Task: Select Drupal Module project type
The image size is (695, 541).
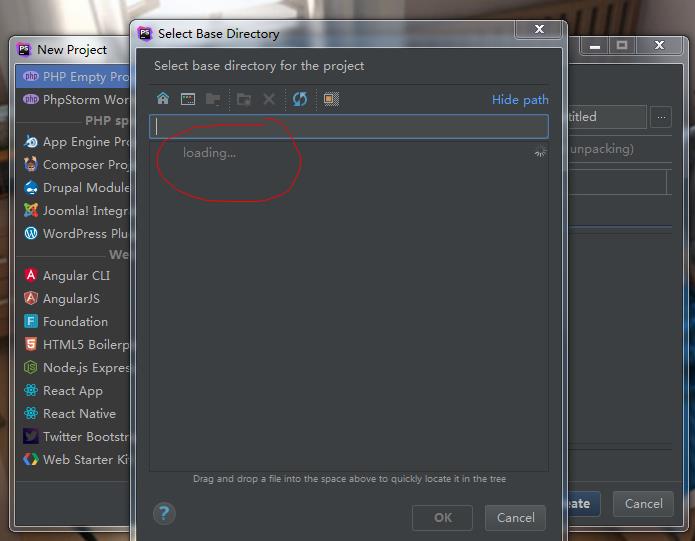Action: tap(73, 188)
